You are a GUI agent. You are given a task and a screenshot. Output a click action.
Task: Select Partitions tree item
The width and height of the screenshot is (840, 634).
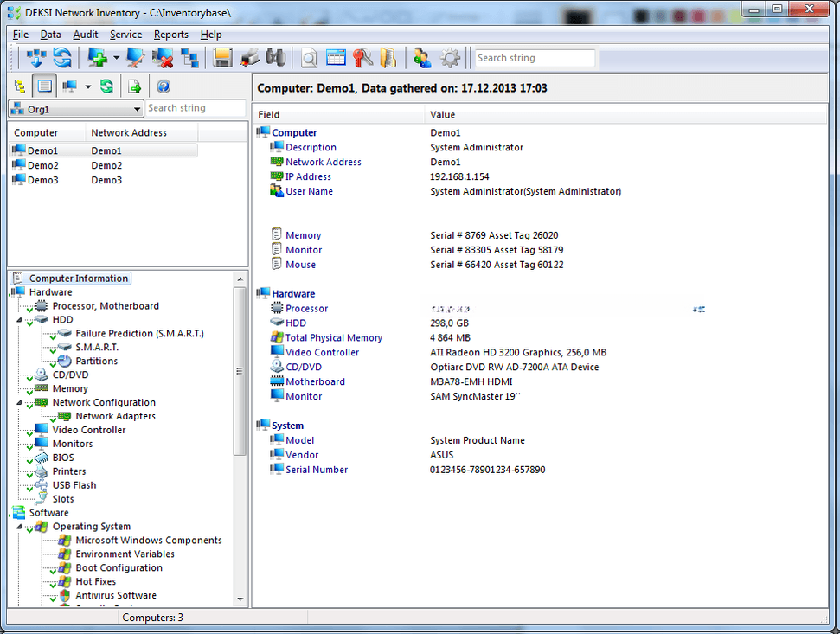point(96,361)
